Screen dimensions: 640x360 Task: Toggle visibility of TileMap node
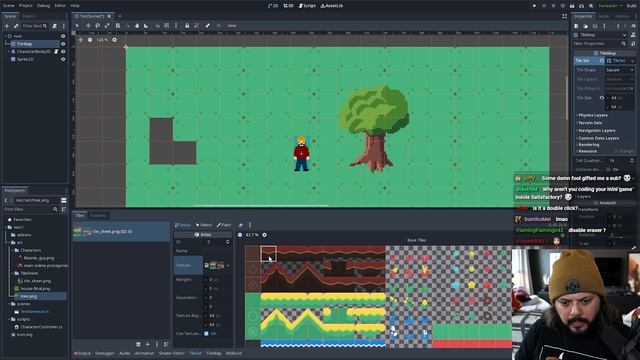point(63,44)
